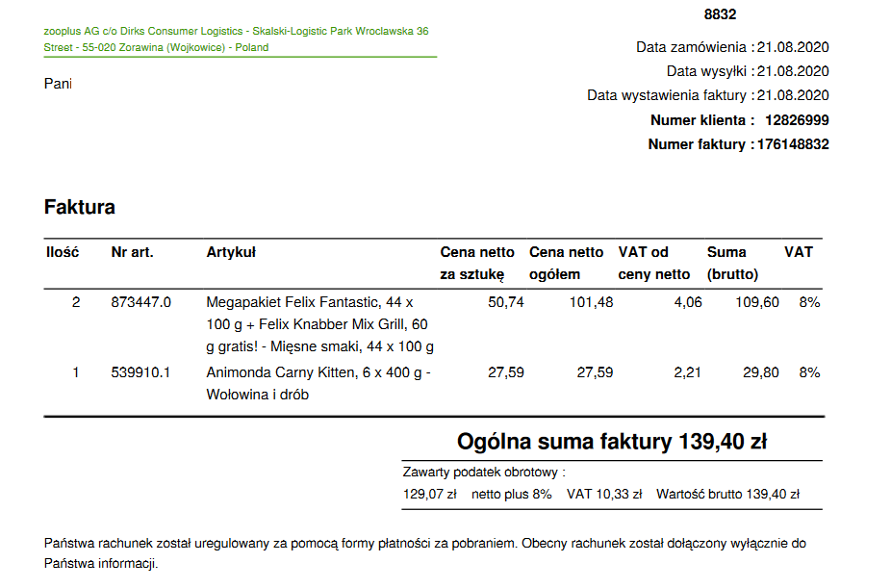Select VAT amount 2,21

click(688, 372)
